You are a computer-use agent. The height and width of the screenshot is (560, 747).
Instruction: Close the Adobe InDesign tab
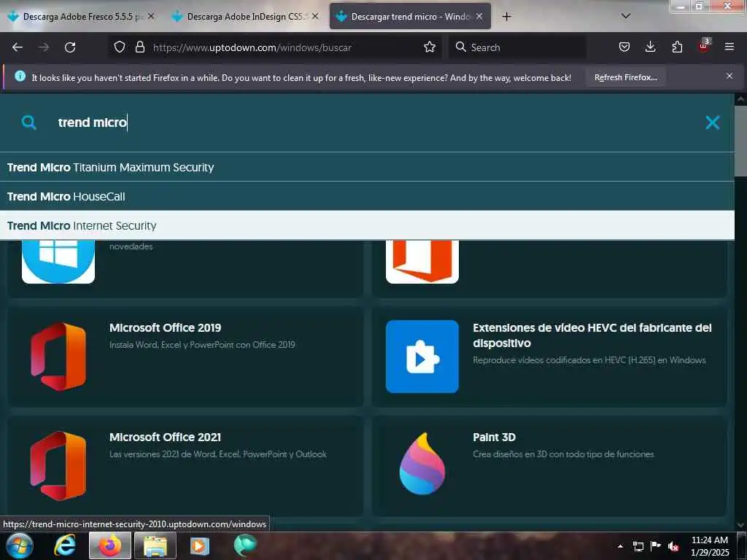click(315, 16)
